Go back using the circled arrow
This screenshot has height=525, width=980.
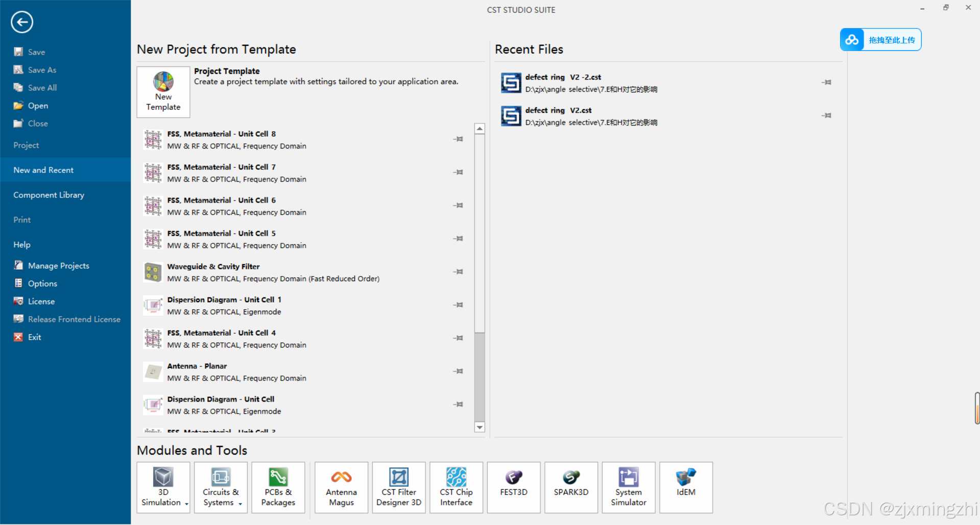(x=22, y=22)
